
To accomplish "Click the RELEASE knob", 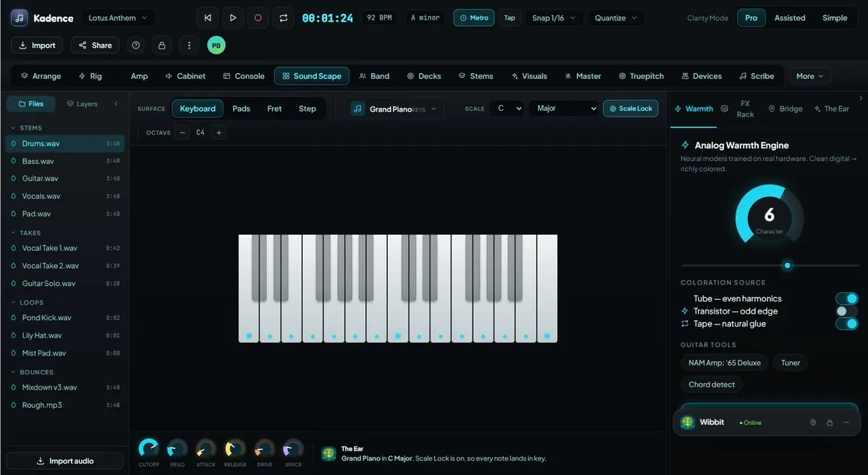I will (x=235, y=447).
